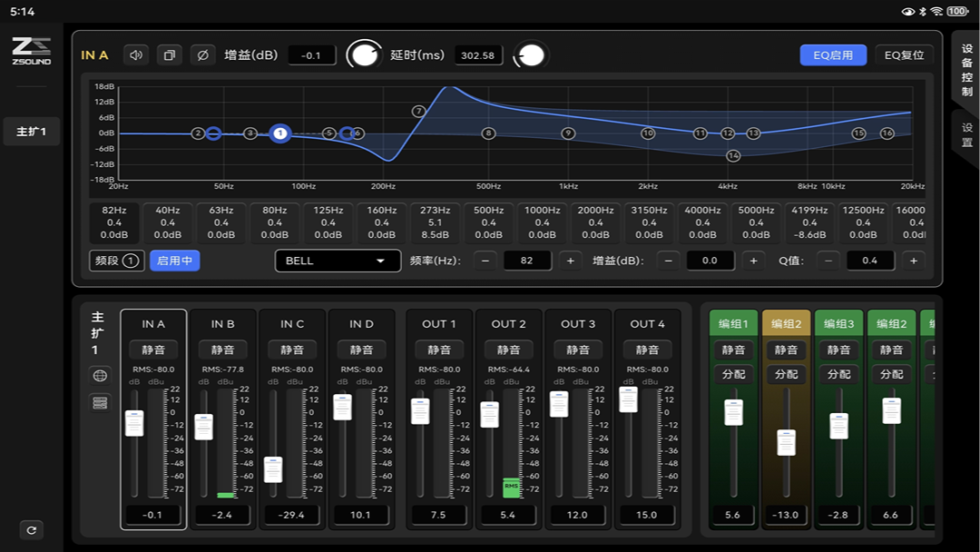Select EQ node 7 on the curve

tap(418, 112)
